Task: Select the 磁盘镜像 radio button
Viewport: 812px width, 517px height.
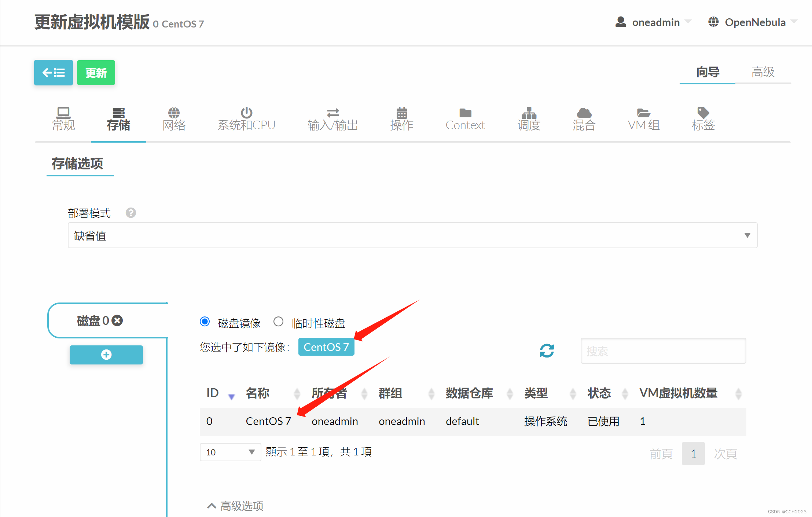Action: point(205,322)
